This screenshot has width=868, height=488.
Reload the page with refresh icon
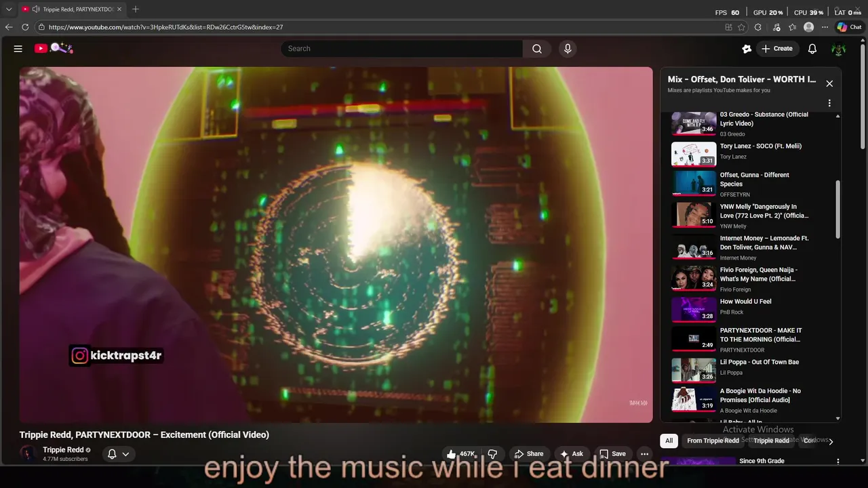[25, 27]
